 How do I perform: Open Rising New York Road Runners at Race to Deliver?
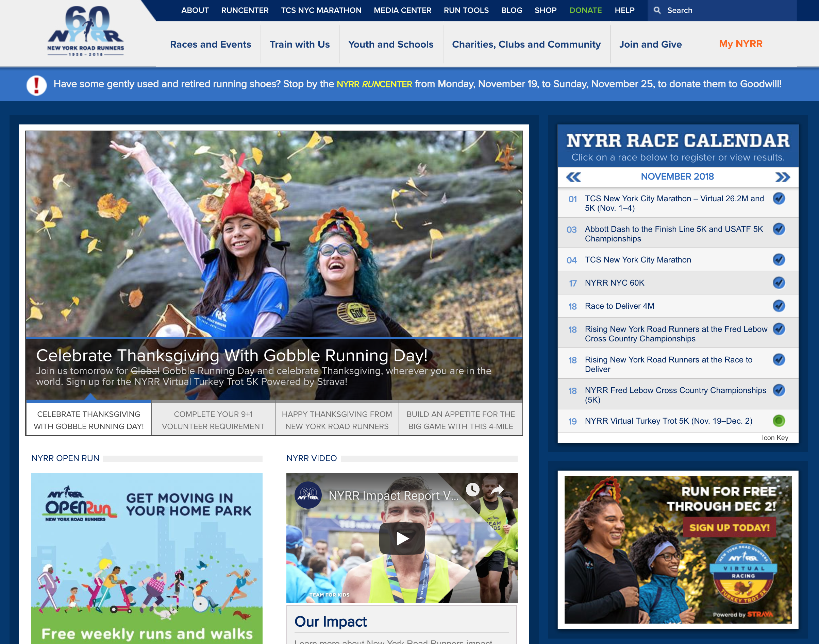(669, 364)
